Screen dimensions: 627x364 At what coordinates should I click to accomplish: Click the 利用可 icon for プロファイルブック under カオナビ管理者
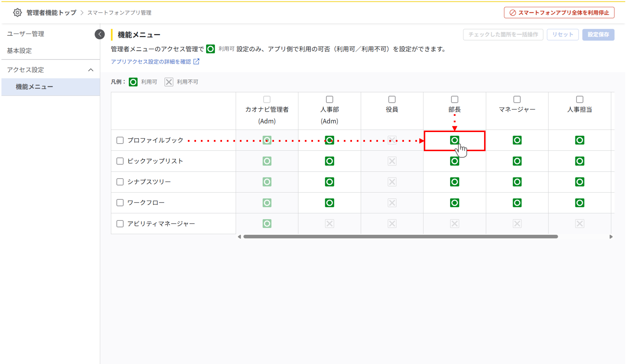click(267, 140)
